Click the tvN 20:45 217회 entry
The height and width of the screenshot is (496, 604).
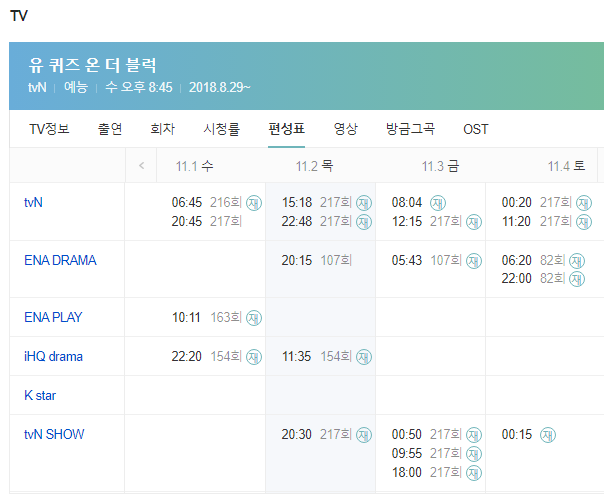206,221
